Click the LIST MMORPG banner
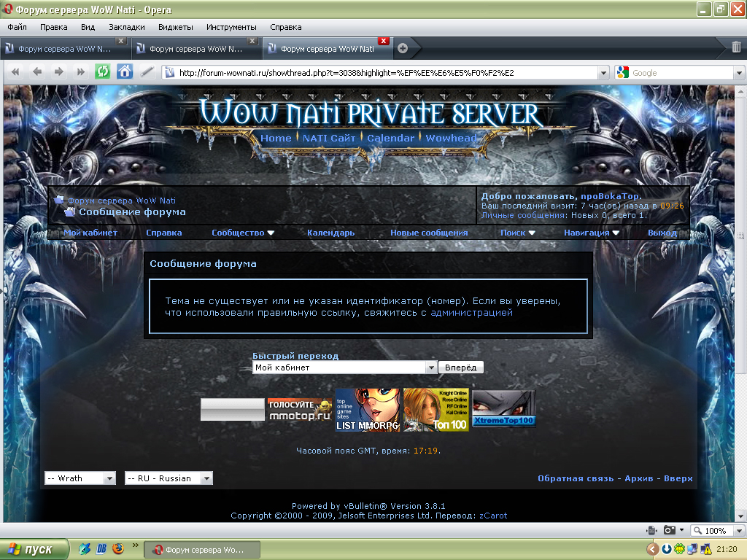The image size is (747, 560). coord(368,410)
